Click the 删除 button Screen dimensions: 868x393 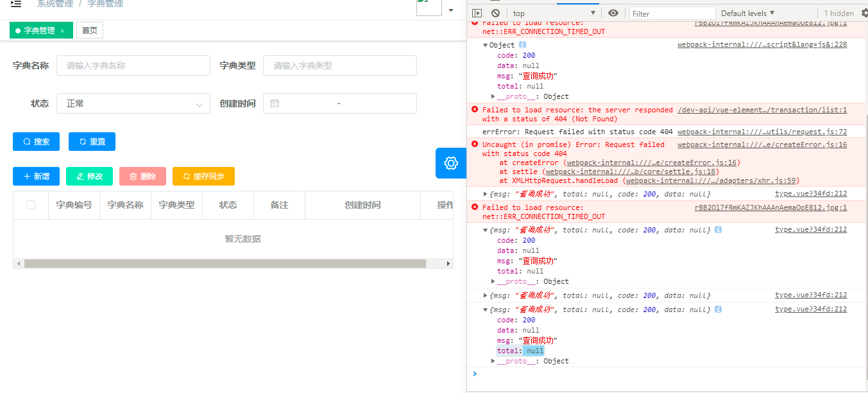point(142,176)
